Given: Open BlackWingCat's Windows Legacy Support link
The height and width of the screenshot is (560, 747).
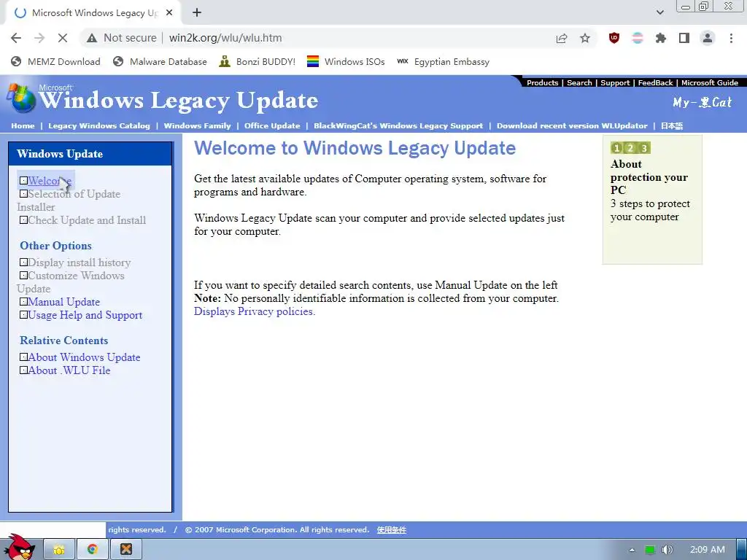Looking at the screenshot, I should [x=398, y=125].
